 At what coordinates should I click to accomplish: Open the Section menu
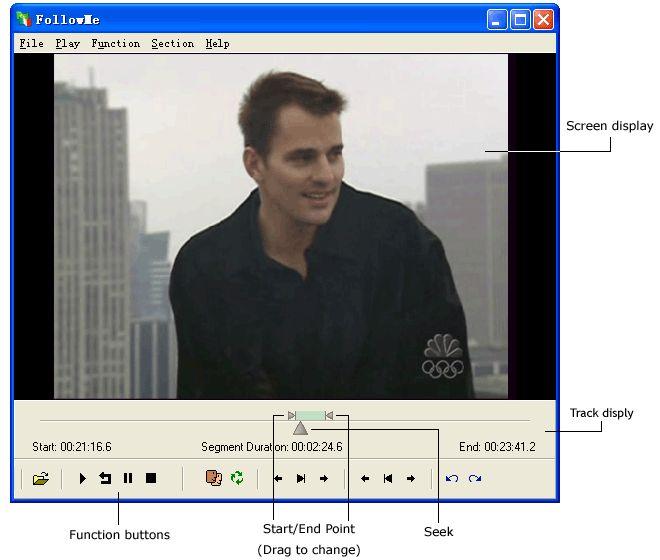172,44
